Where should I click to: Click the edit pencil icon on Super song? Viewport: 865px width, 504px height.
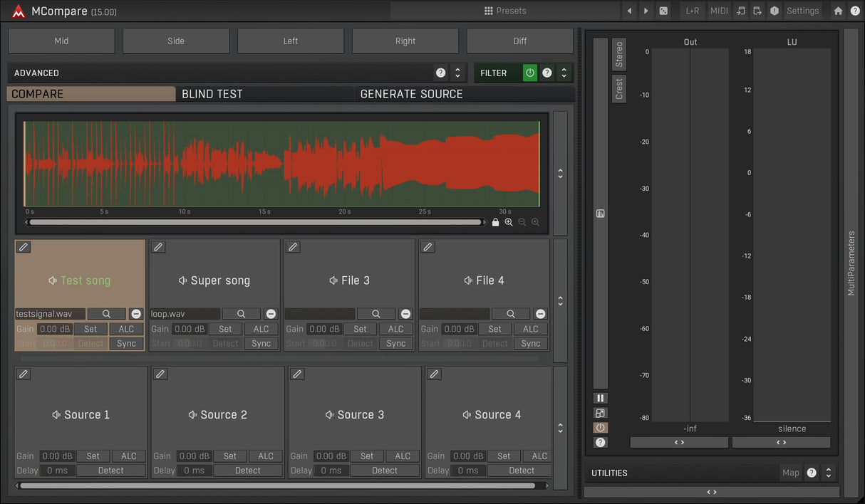click(x=158, y=247)
